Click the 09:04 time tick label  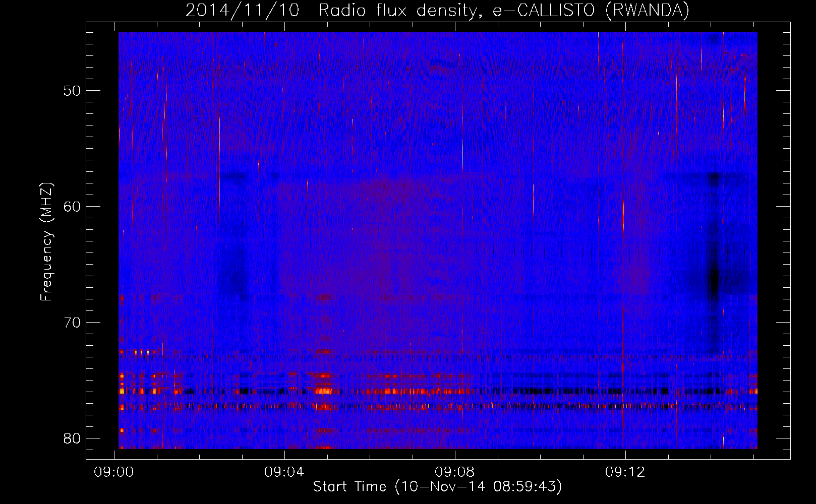tap(284, 472)
